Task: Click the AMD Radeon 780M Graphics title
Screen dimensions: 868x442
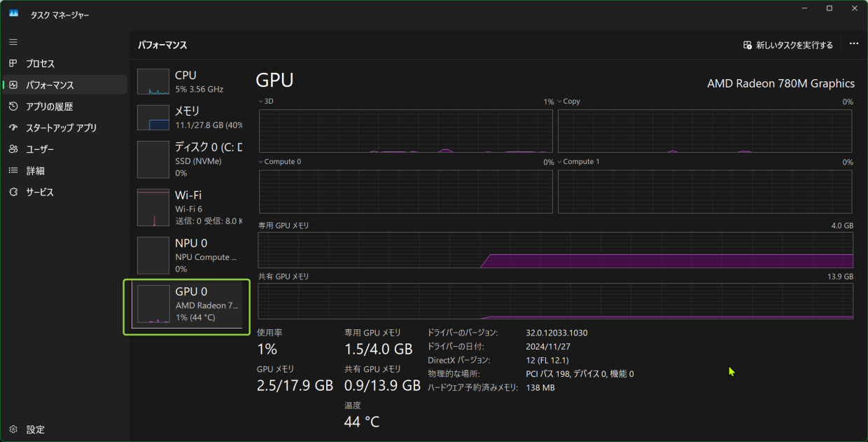Action: point(780,83)
